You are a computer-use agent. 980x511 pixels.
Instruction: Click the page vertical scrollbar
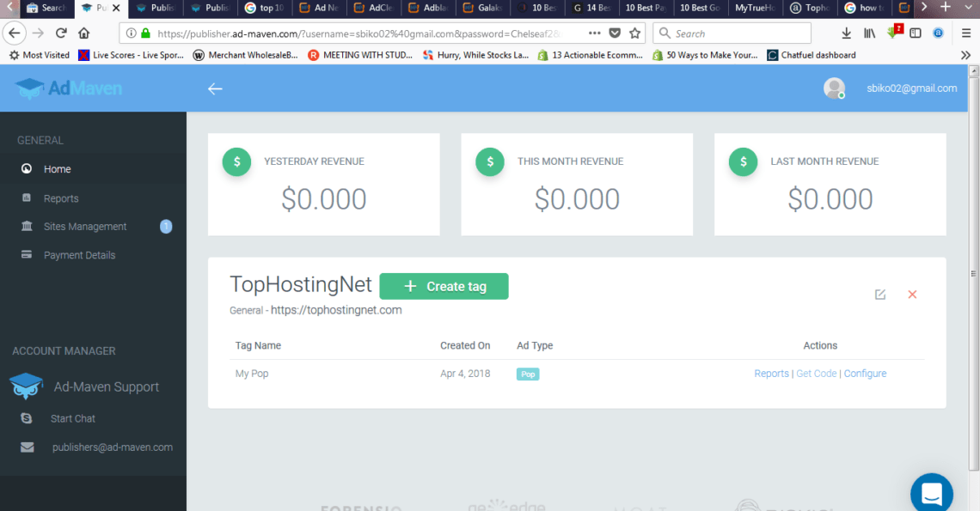[973, 275]
